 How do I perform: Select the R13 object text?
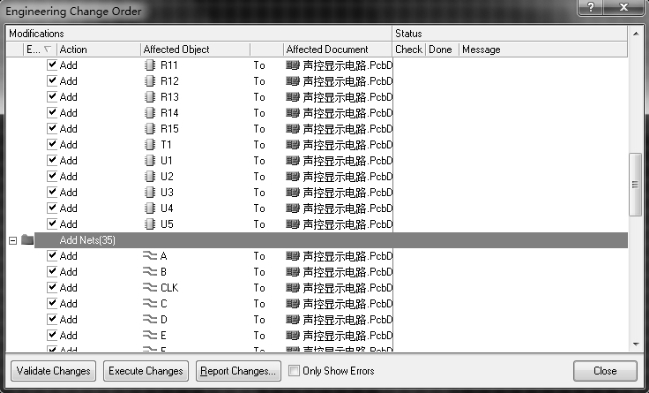pos(170,97)
